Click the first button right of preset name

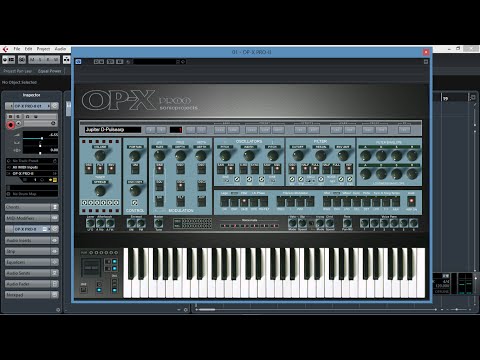150,130
